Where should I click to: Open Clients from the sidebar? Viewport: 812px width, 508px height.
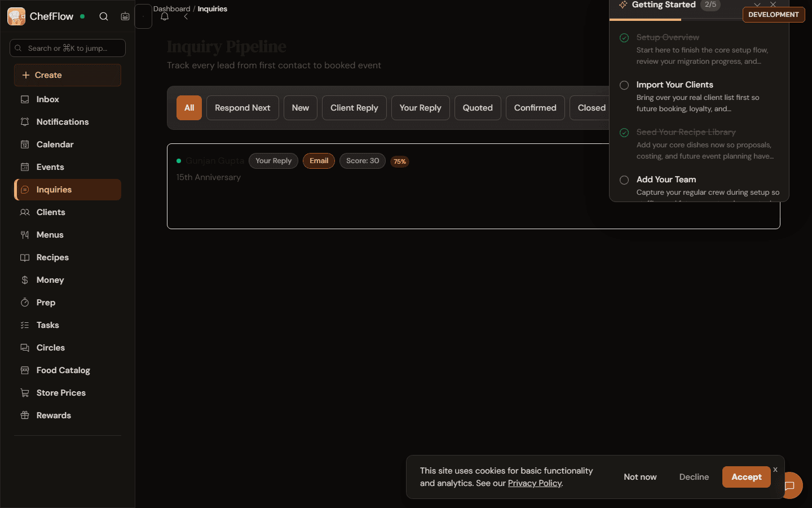click(68, 212)
